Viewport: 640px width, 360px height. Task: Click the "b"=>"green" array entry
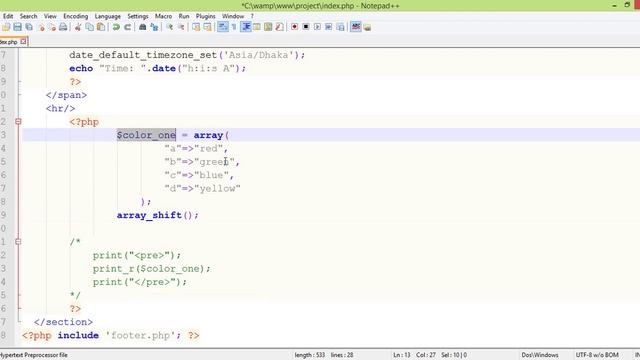click(x=202, y=162)
